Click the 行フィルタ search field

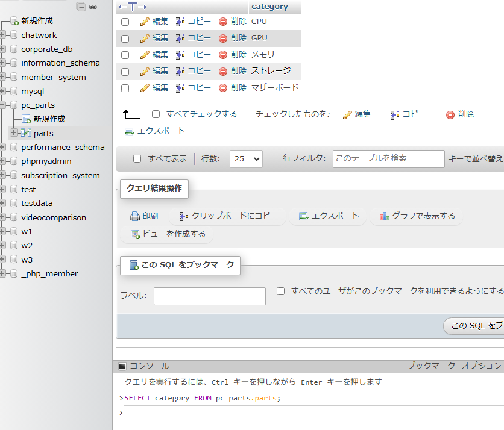pos(388,159)
